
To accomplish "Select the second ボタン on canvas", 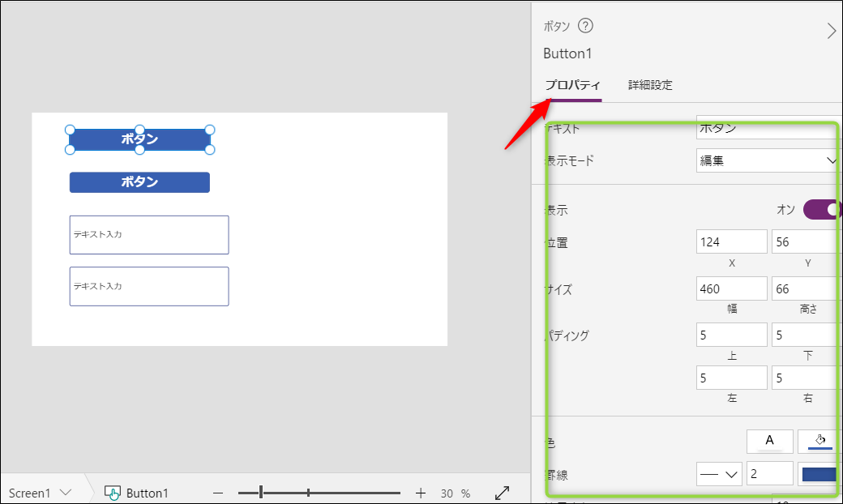I will click(139, 182).
